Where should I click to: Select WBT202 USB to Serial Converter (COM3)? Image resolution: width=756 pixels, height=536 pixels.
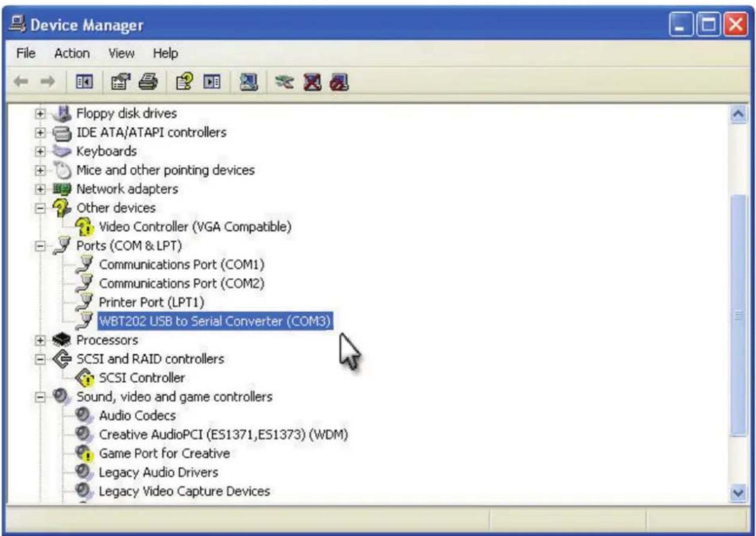[x=214, y=321]
